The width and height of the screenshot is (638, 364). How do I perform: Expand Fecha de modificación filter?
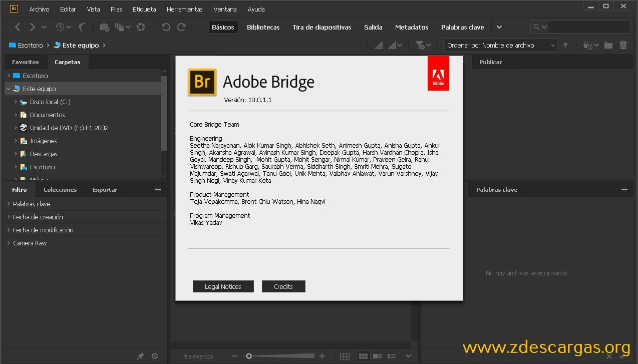coord(9,230)
